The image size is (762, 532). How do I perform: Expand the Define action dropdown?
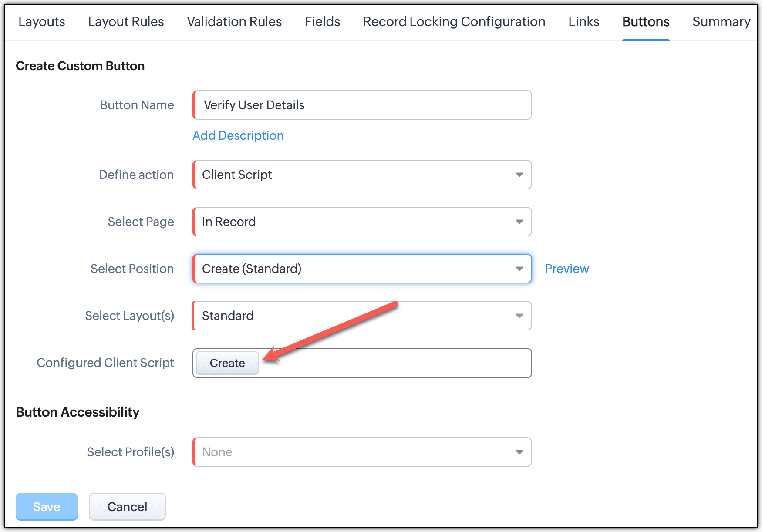tap(362, 175)
